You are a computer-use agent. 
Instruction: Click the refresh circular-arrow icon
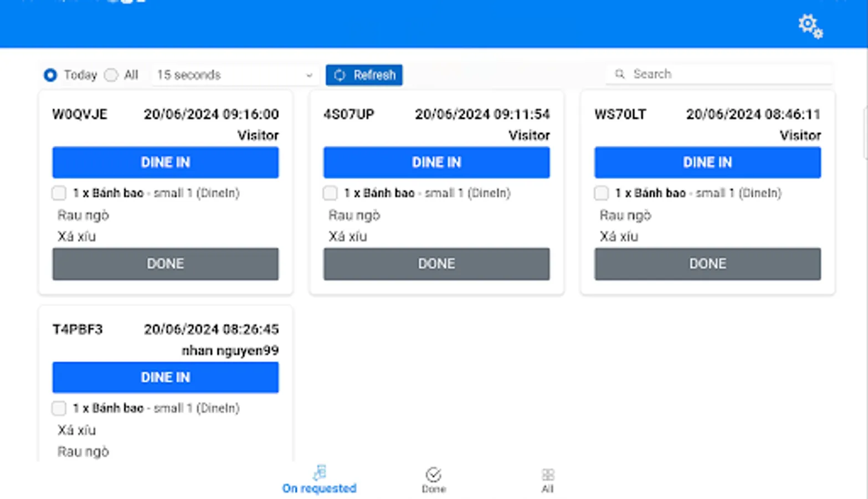pos(339,75)
